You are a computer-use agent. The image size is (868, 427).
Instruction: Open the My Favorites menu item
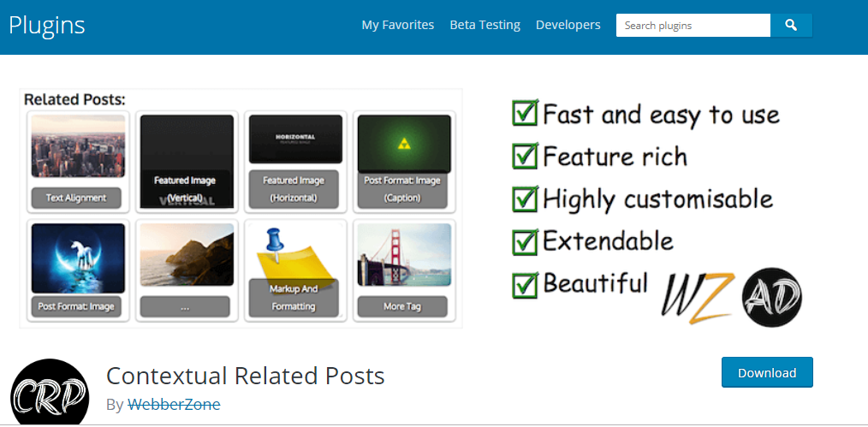pos(397,25)
